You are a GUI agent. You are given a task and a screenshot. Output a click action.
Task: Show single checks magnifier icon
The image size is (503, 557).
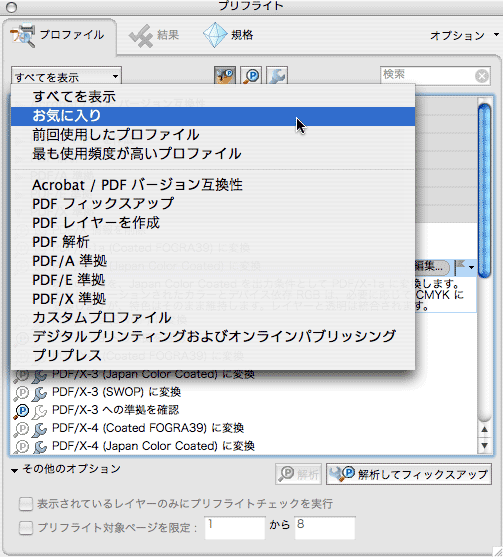click(x=251, y=76)
